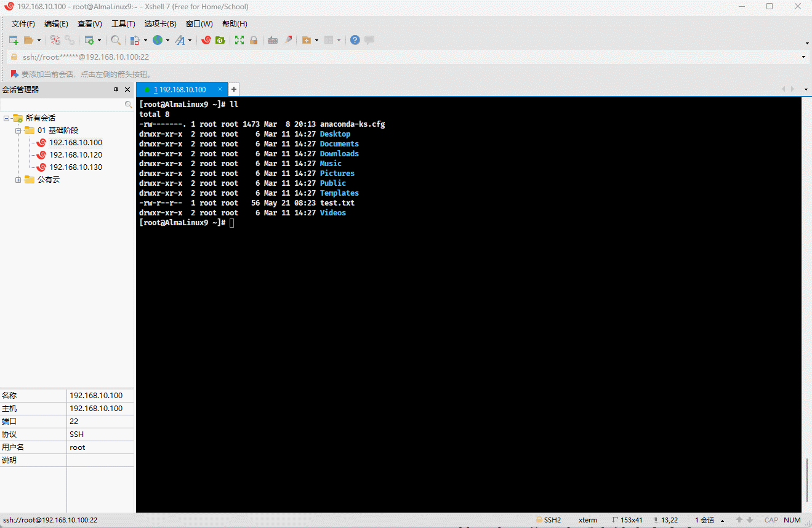This screenshot has height=528, width=812.
Task: Click the plus button to add tab
Action: (234, 89)
